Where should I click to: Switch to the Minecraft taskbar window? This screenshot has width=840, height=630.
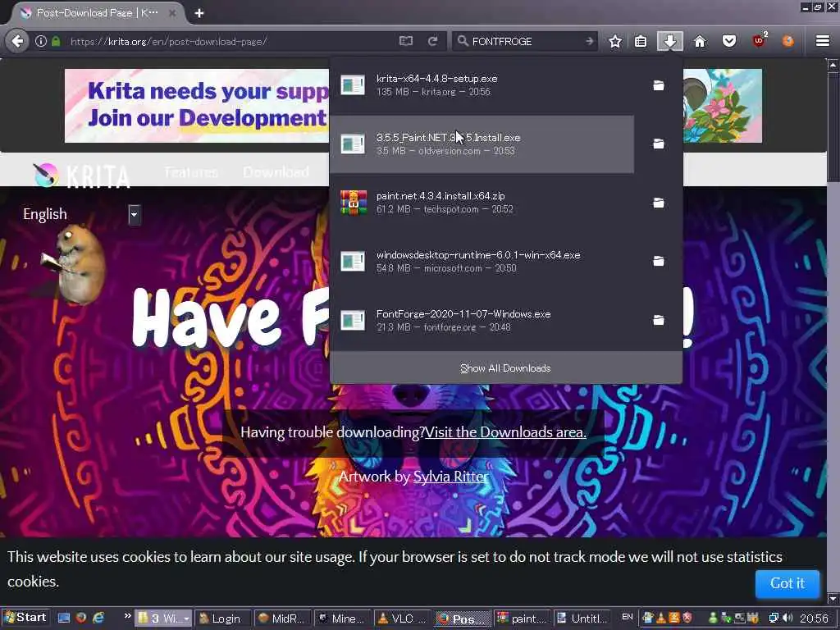click(x=342, y=619)
